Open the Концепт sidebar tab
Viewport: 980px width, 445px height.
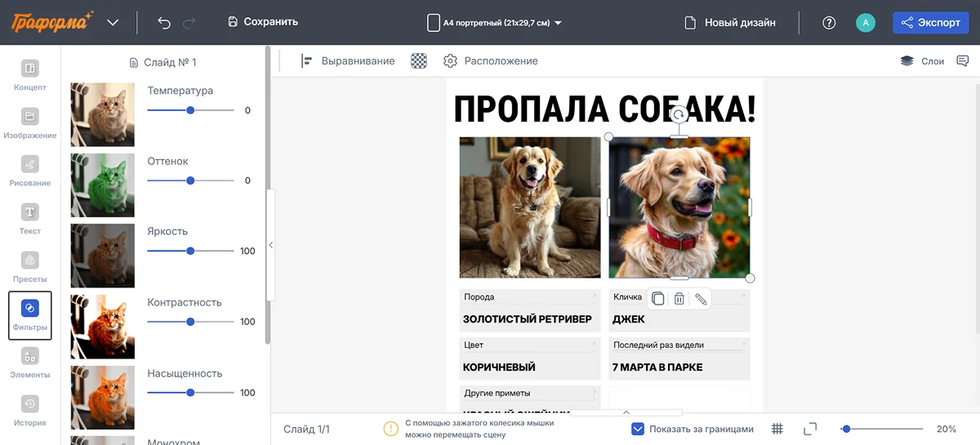coord(30,75)
